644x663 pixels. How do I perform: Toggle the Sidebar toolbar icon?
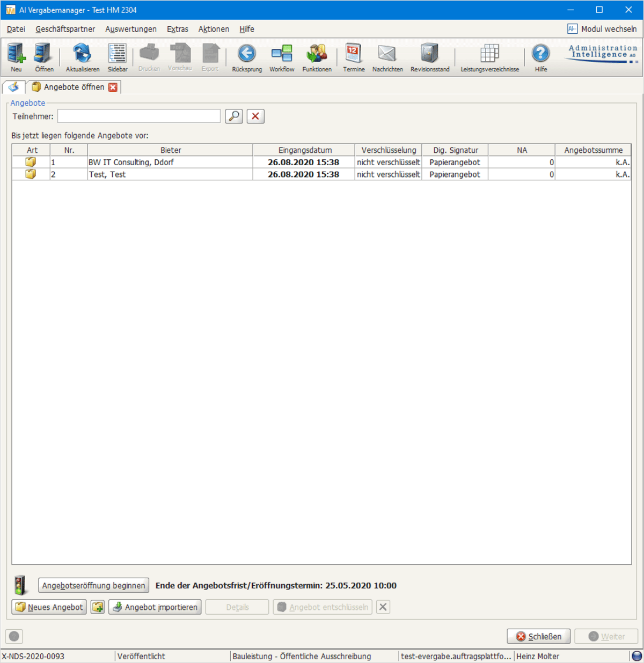pyautogui.click(x=118, y=57)
